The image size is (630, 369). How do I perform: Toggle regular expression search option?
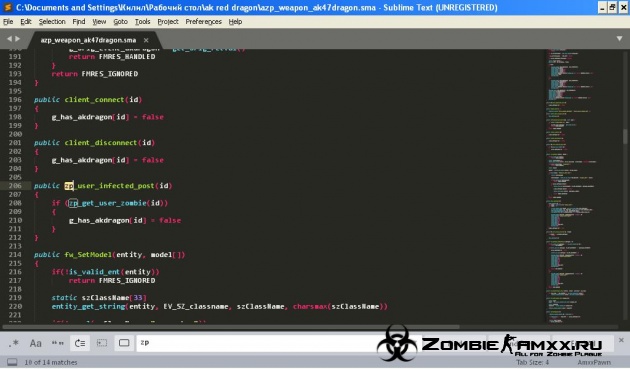14,343
